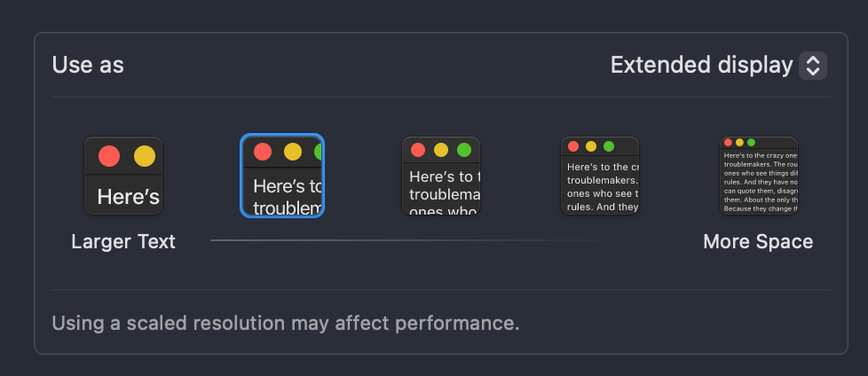Click the More Space label
Image resolution: width=868 pixels, height=376 pixels.
tap(758, 241)
